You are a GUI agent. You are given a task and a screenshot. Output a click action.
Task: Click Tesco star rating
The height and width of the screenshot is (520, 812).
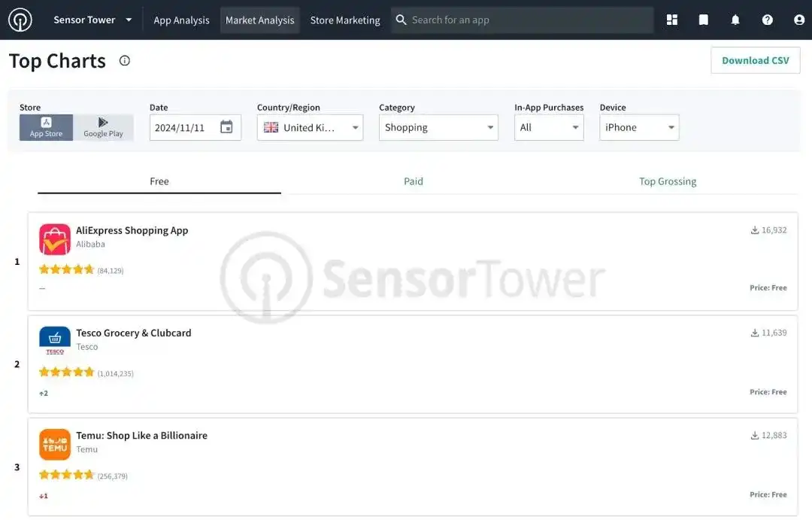coord(66,373)
